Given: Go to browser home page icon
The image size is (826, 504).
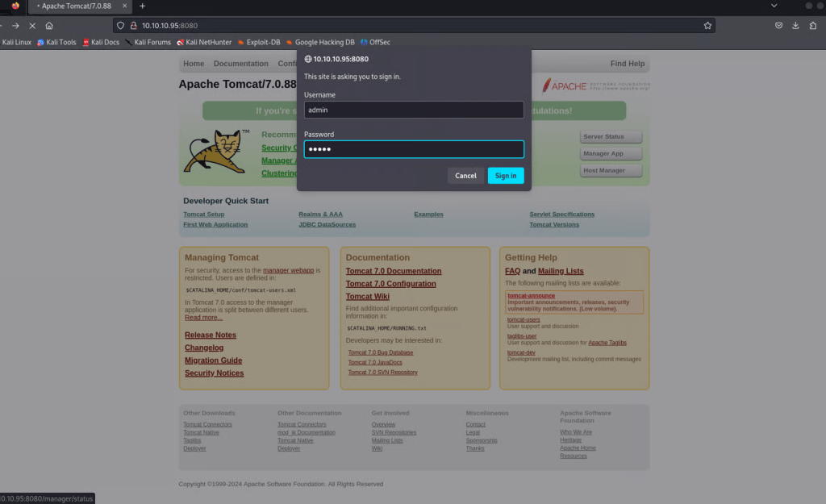Looking at the screenshot, I should (x=49, y=26).
